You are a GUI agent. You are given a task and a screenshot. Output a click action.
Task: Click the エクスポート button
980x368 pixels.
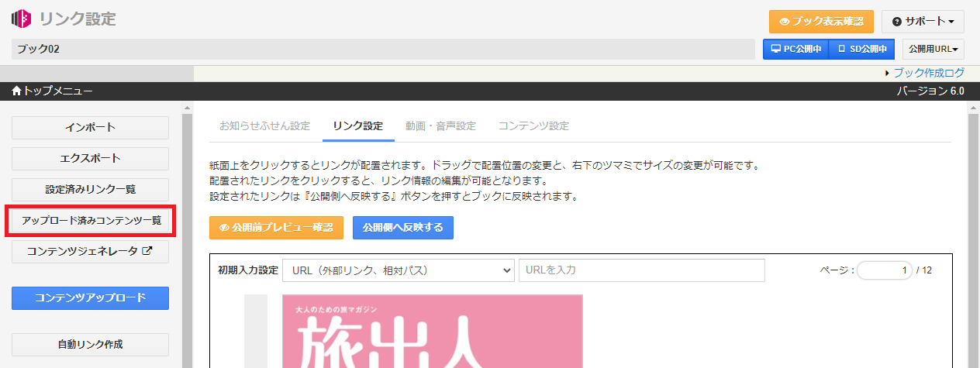pos(90,159)
